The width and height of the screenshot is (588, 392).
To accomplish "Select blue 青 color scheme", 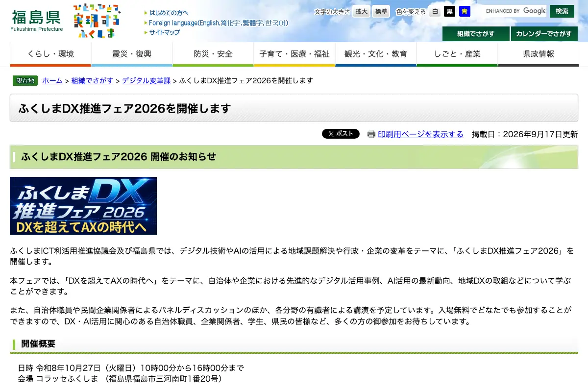I will [x=465, y=11].
